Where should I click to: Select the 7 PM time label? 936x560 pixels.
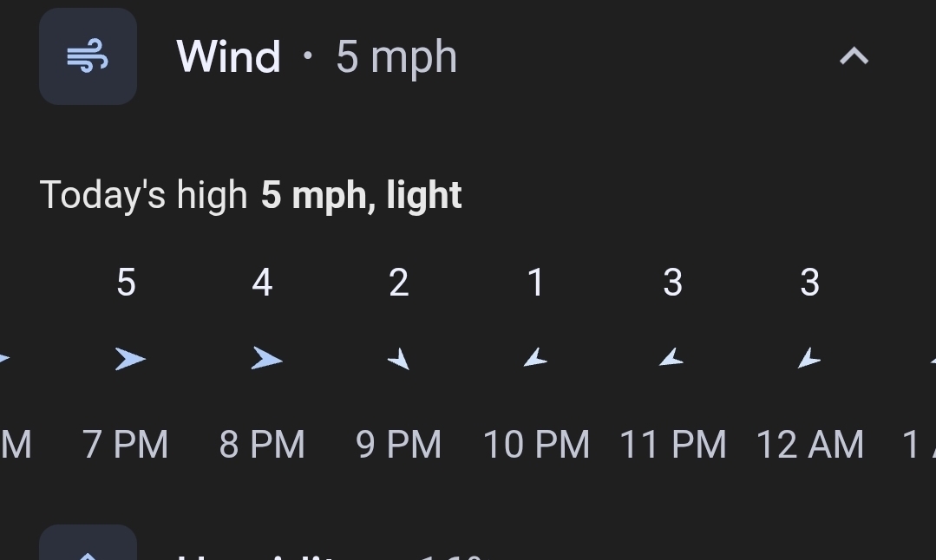126,445
